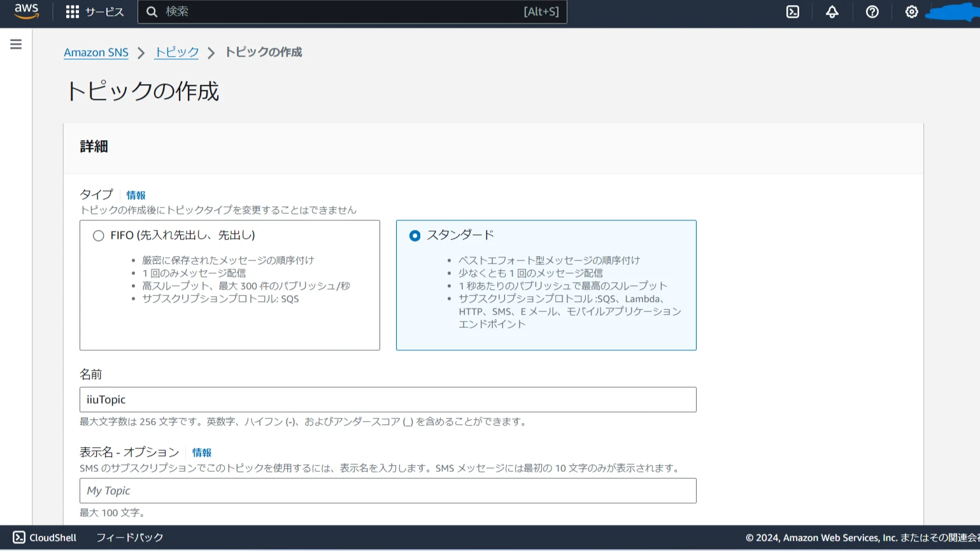Click the CloudShell label in footer

tap(53, 538)
